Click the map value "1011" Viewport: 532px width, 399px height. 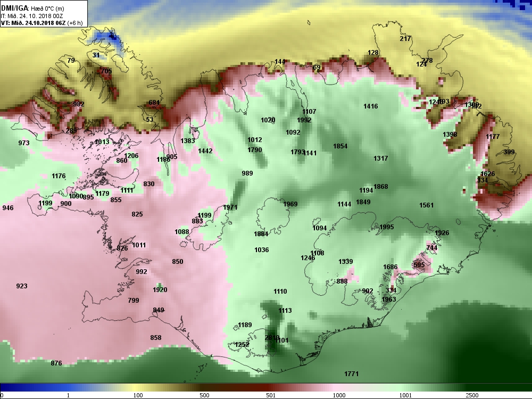(139, 245)
